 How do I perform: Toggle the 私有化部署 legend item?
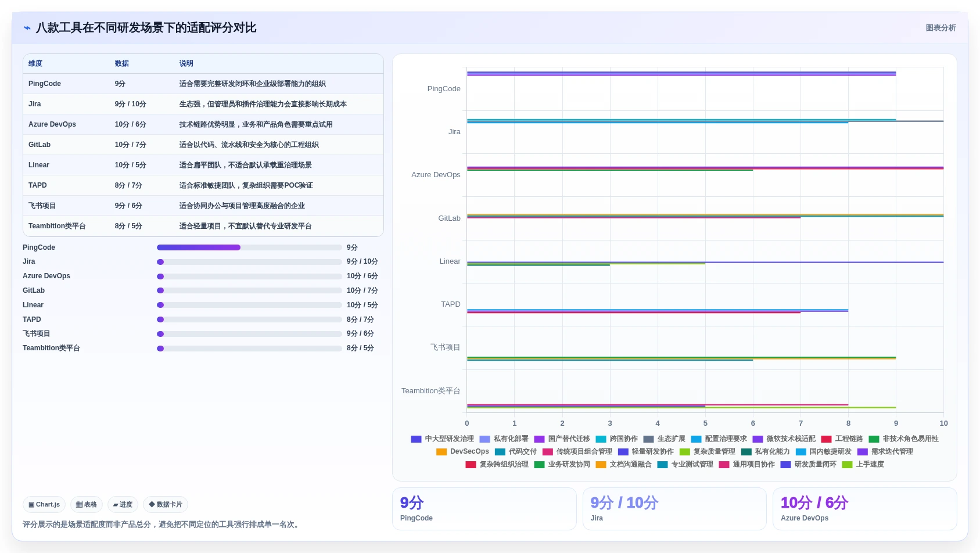click(x=504, y=439)
